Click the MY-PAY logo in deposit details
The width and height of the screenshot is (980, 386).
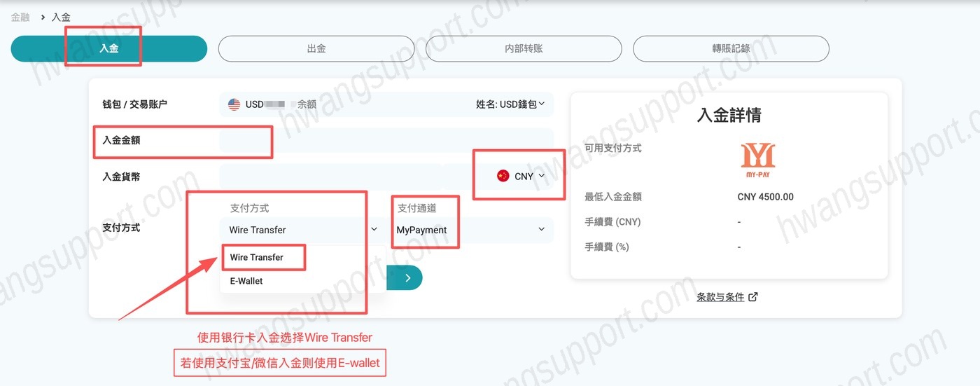[x=758, y=159]
